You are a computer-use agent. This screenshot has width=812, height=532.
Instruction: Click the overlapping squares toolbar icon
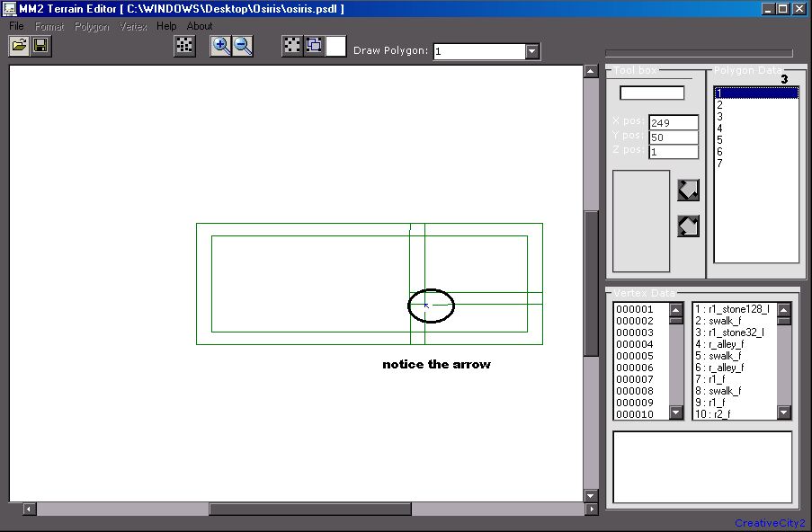pos(314,46)
